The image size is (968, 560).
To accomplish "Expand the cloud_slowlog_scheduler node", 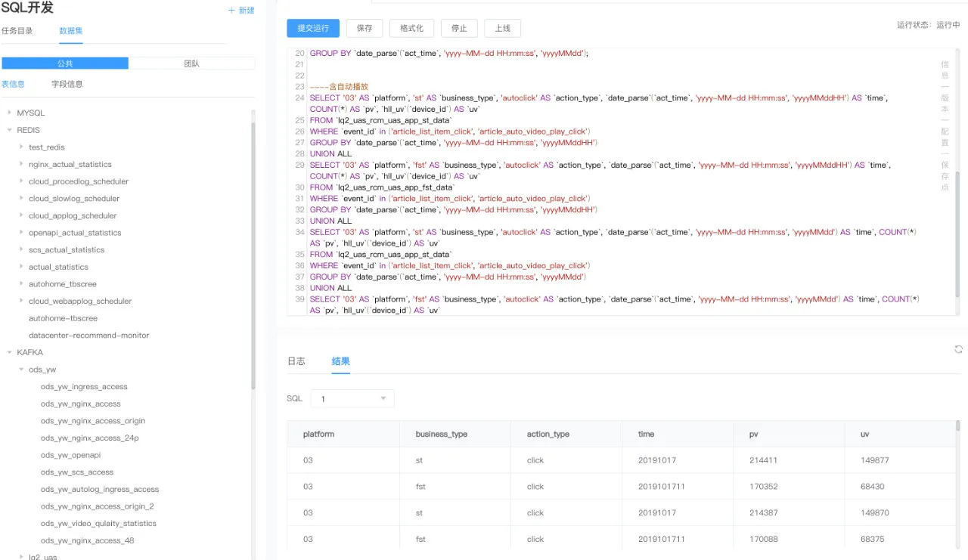I will click(x=21, y=198).
